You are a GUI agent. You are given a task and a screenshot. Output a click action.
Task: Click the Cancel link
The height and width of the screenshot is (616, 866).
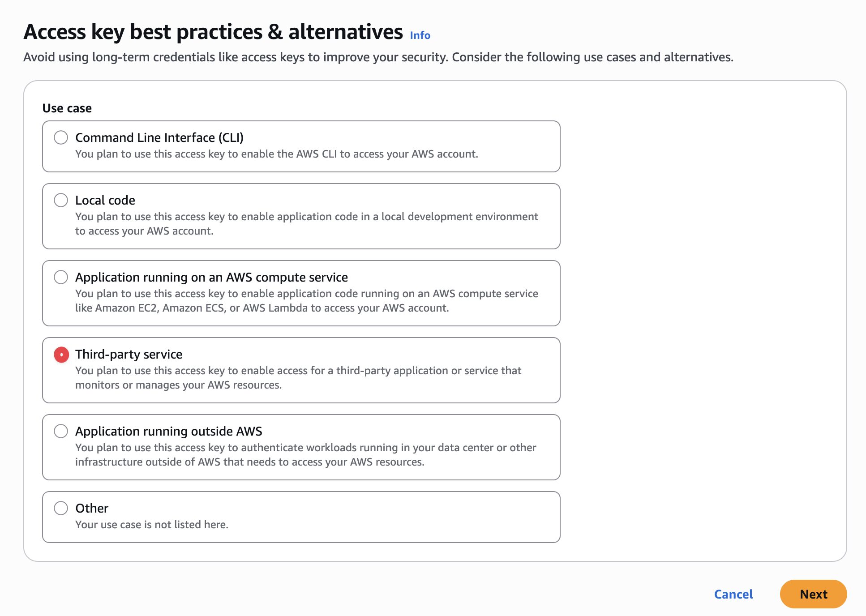pos(733,594)
